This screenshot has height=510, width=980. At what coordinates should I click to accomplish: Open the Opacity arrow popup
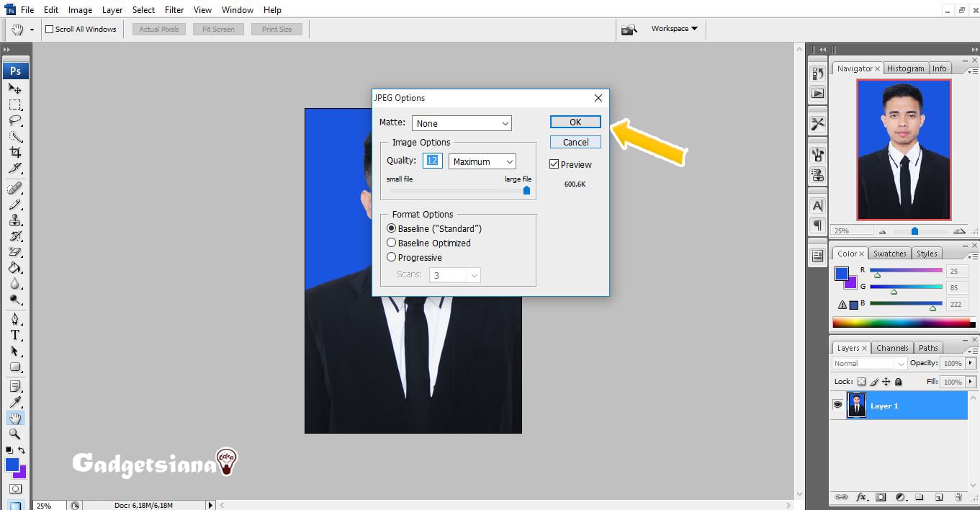[971, 363]
